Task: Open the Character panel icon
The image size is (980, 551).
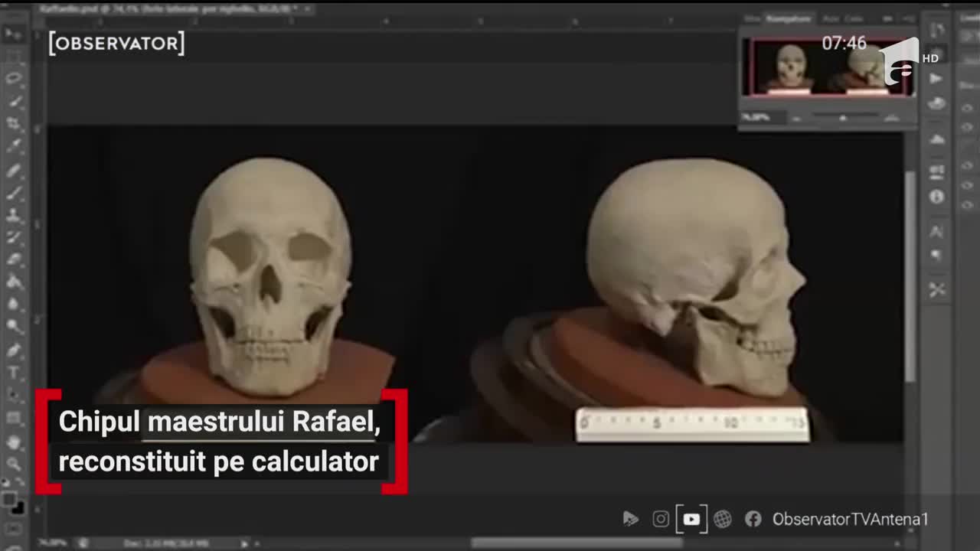Action: coord(937,231)
